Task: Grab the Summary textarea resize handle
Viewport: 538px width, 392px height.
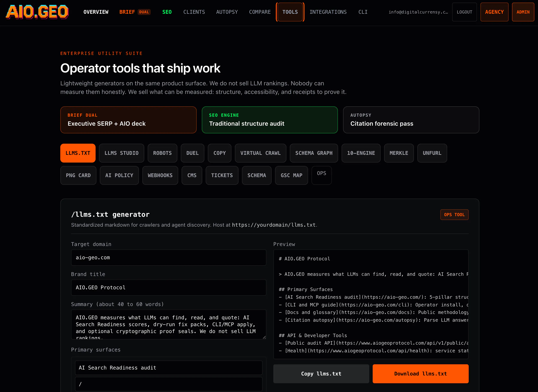Action: coord(264,337)
